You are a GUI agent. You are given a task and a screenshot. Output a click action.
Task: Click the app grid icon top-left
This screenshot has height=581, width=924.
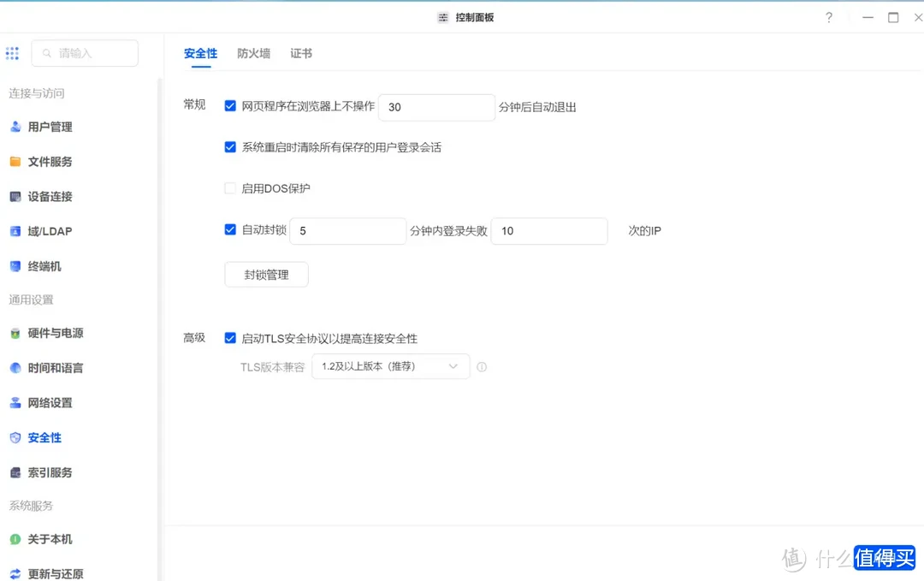tap(12, 52)
